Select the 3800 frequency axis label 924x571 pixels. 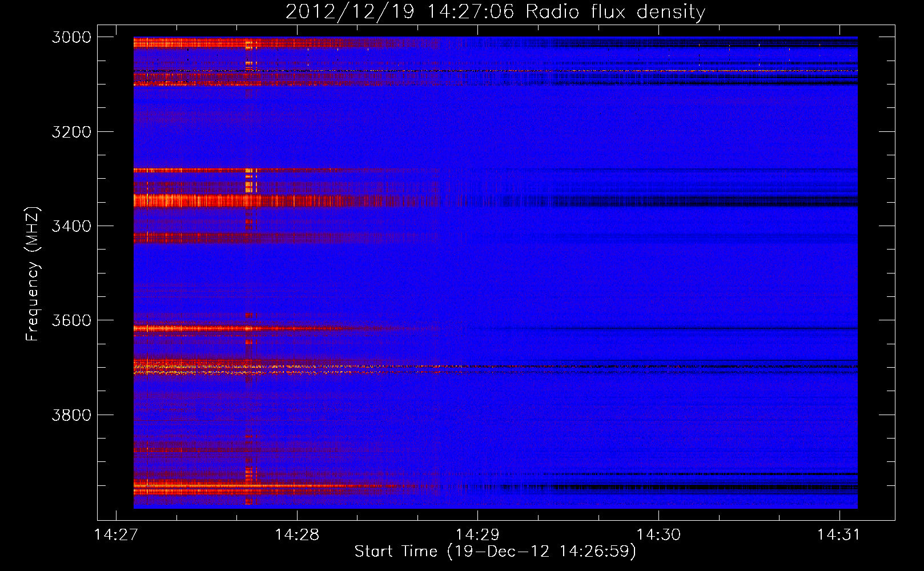click(71, 415)
